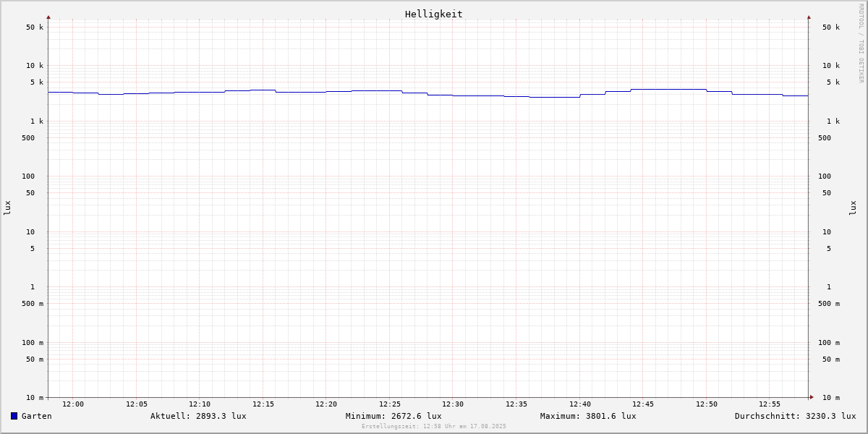Image resolution: width=868 pixels, height=434 pixels.
Task: Click the 12:50 time axis label
Action: tap(707, 404)
